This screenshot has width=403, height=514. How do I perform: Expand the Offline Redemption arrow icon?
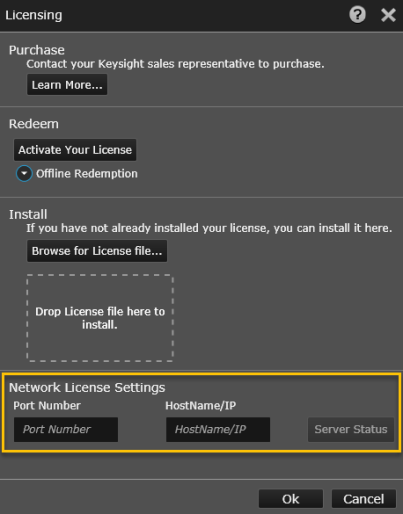click(x=24, y=173)
